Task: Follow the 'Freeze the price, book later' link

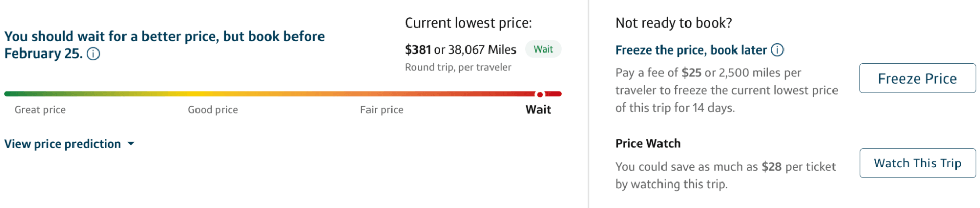Action: pos(691,50)
